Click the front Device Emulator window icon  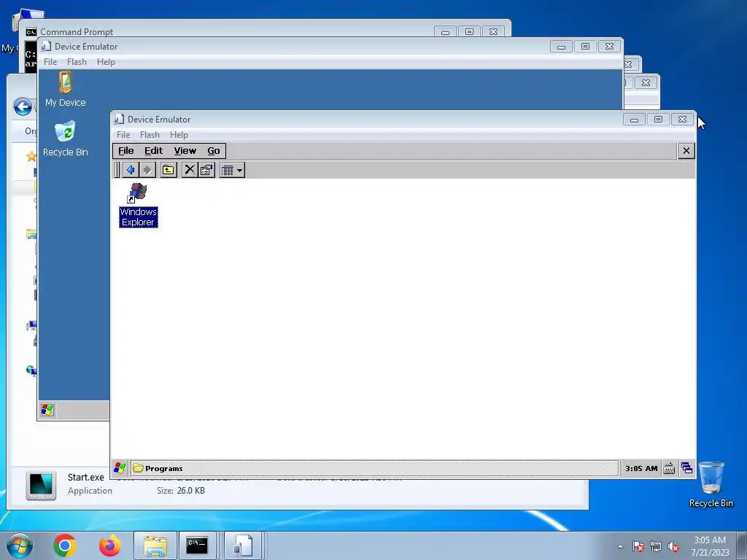click(x=120, y=119)
